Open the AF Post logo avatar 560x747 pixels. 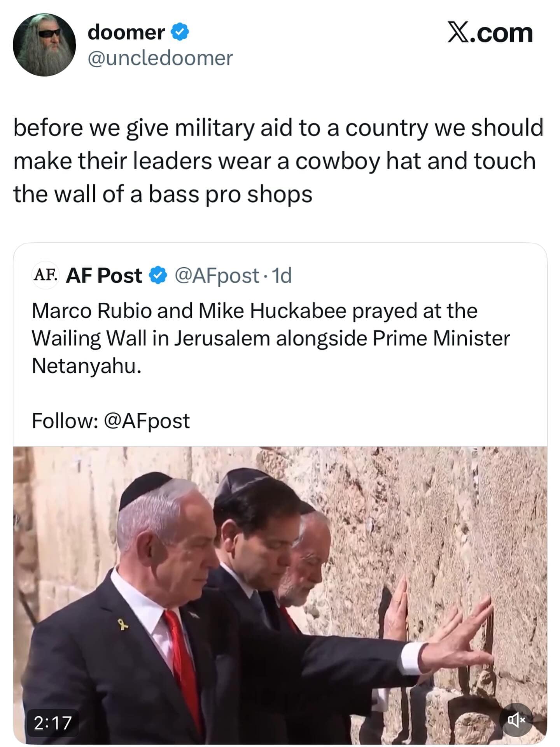[x=45, y=275]
